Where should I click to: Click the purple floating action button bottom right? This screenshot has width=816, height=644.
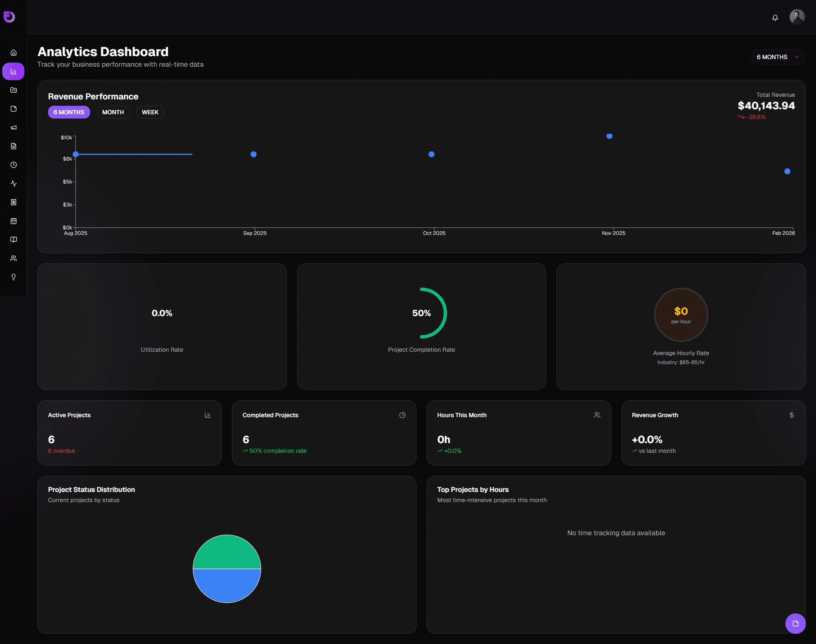pos(796,624)
